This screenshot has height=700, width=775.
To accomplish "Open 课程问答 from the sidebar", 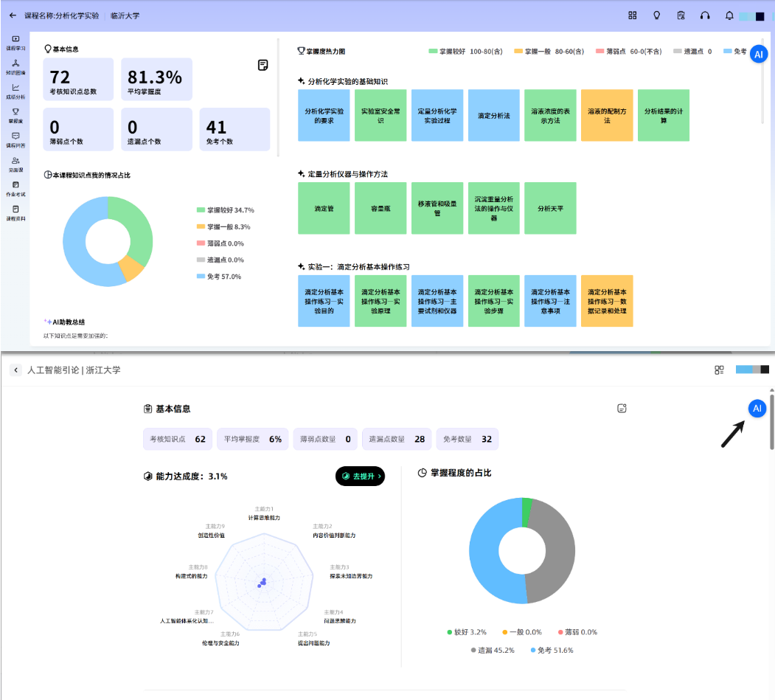I will (x=15, y=139).
